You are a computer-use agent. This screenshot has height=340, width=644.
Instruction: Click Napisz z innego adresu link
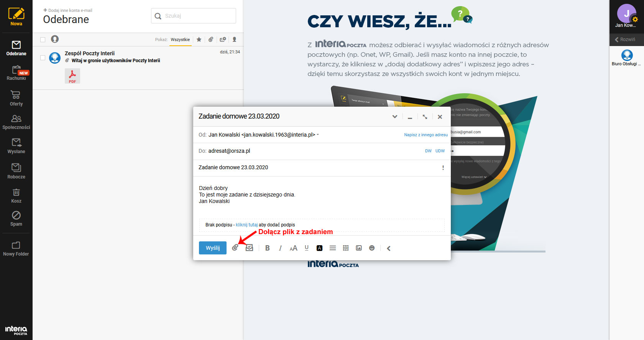(x=426, y=135)
